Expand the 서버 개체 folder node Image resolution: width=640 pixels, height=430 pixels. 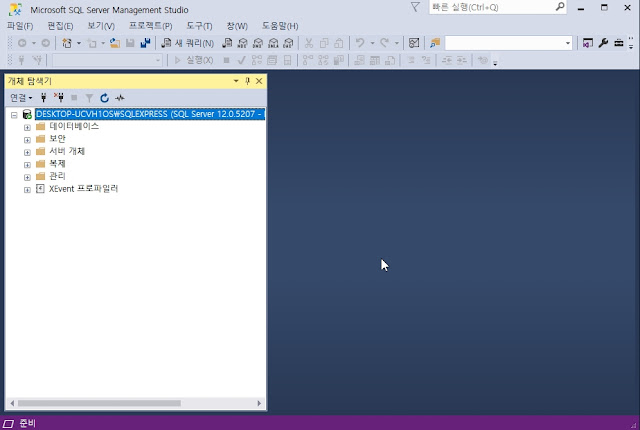coord(27,153)
